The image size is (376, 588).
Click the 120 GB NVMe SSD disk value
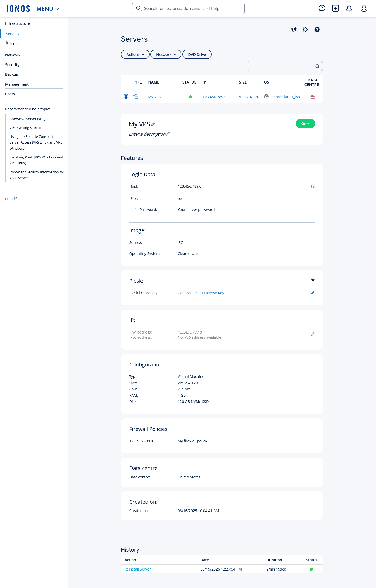193,402
